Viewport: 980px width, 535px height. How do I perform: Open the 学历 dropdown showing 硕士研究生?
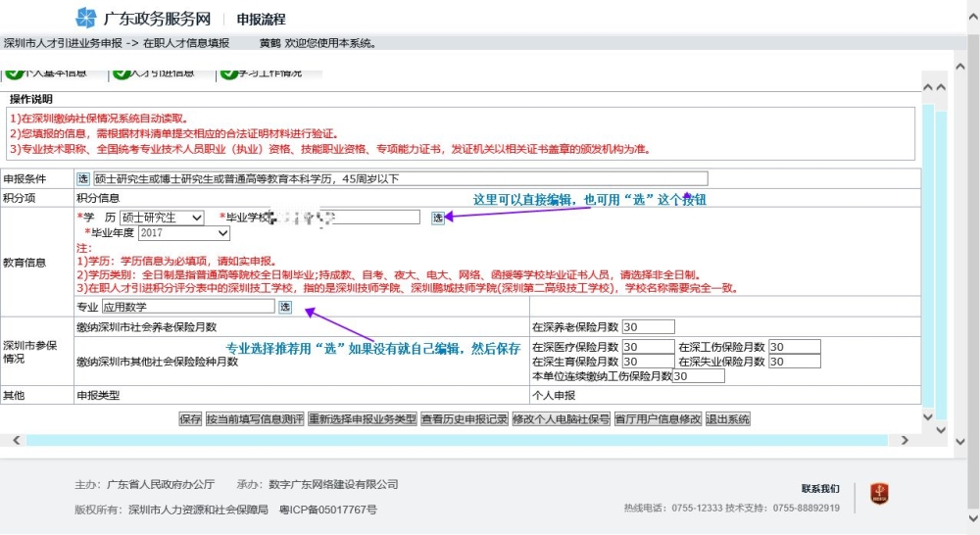point(162,218)
